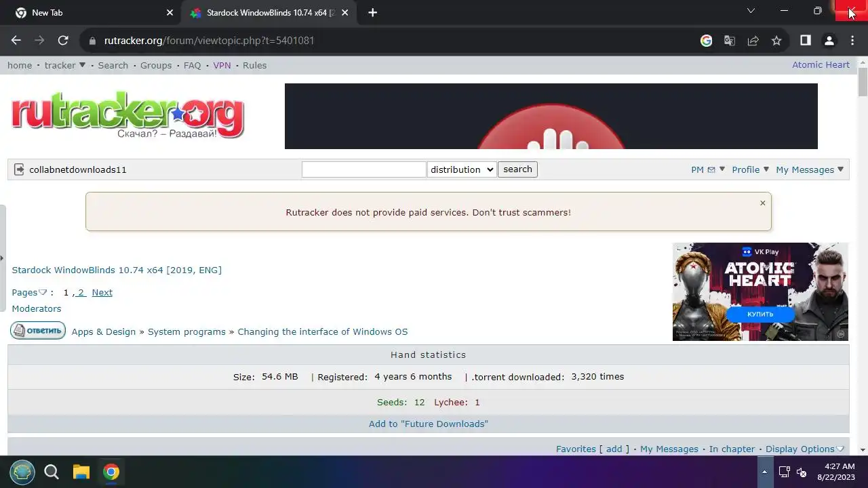Screen dimensions: 868x488
Task: Open the Groups menu link
Action: point(156,65)
